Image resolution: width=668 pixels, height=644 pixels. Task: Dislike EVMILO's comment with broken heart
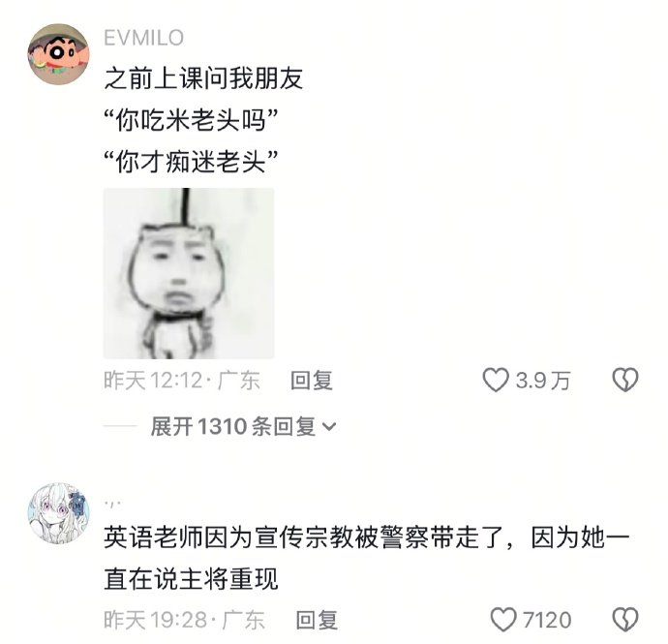(x=625, y=380)
